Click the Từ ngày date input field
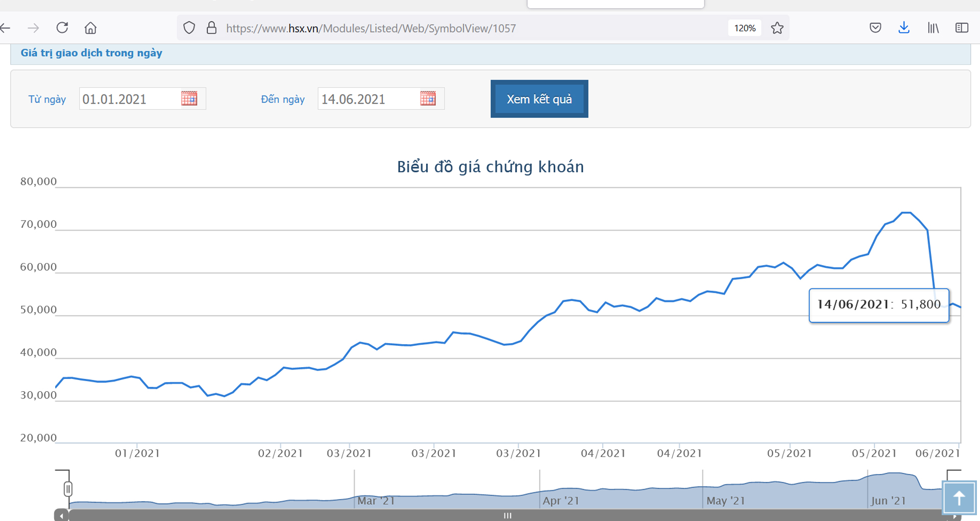Image resolution: width=980 pixels, height=521 pixels. tap(129, 99)
